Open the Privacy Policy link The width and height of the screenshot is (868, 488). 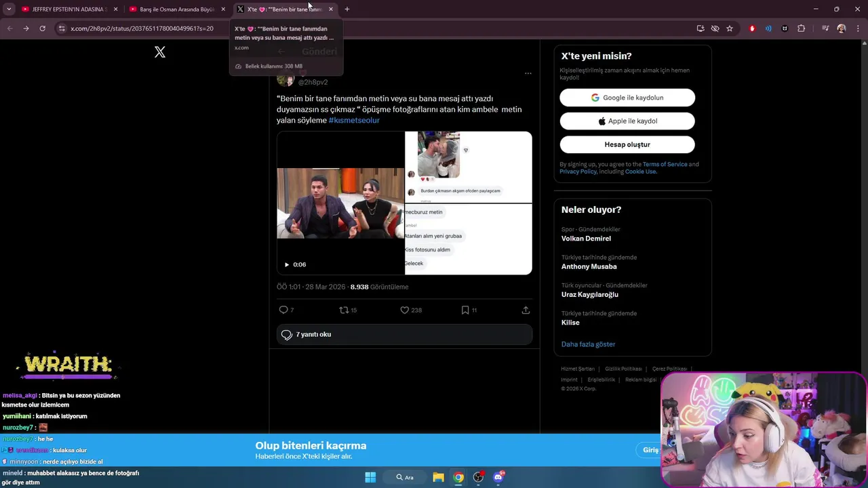pos(578,171)
